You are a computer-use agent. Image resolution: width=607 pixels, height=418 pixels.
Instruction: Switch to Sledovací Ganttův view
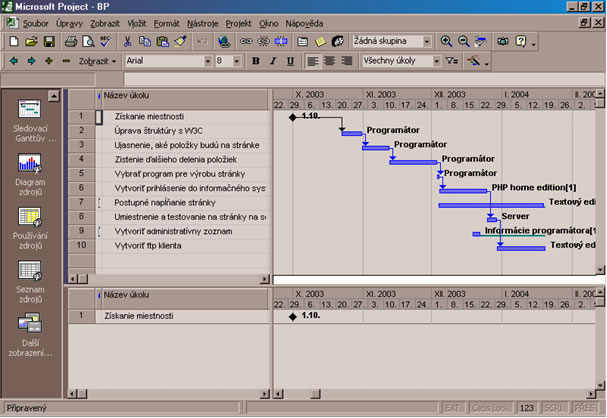click(x=30, y=121)
